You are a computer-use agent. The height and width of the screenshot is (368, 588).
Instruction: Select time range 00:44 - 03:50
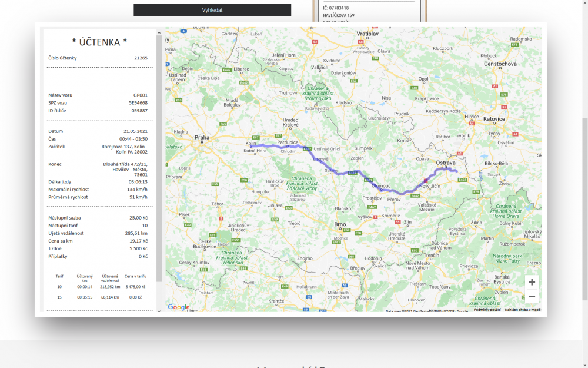133,139
